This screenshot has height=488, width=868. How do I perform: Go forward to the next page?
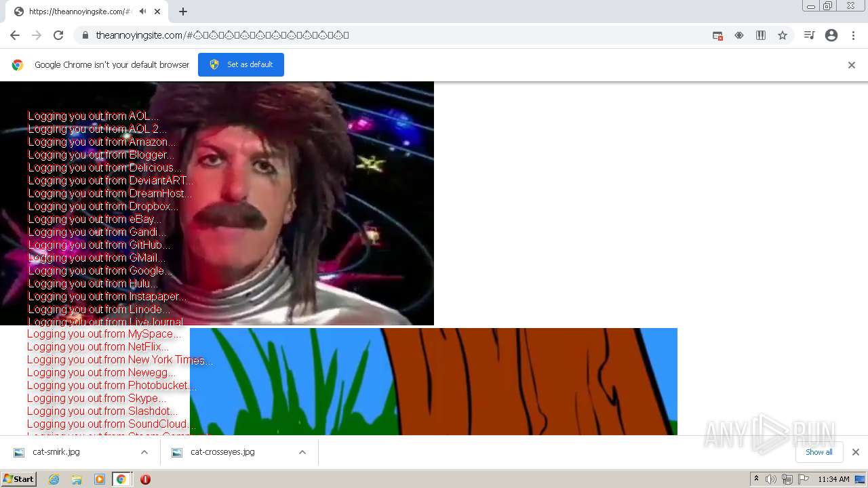click(x=37, y=35)
